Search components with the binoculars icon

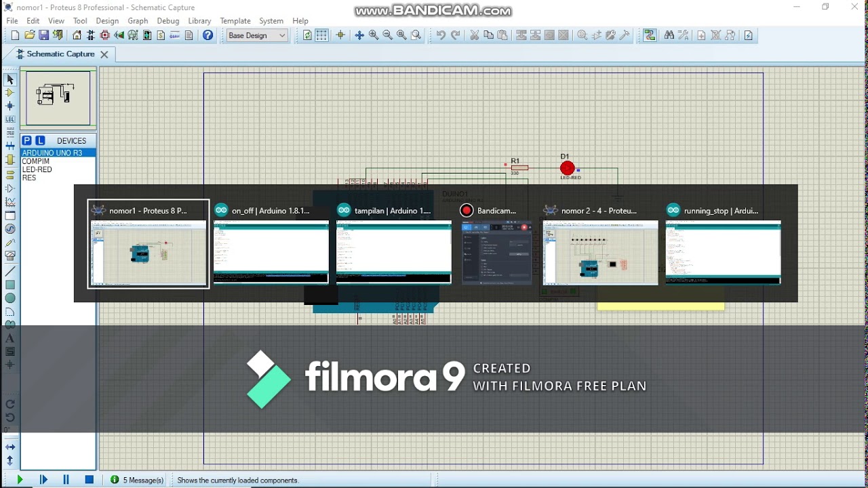[669, 35]
